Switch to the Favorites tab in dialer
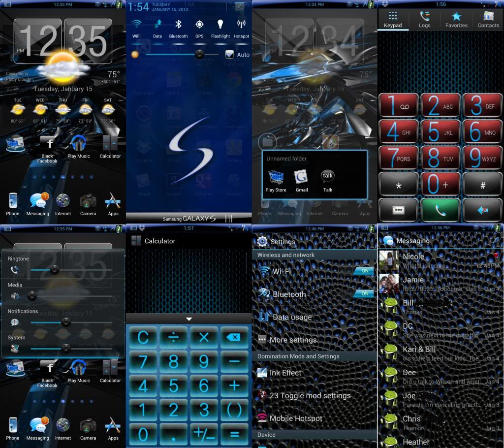This screenshot has height=448, width=504. coord(456,20)
